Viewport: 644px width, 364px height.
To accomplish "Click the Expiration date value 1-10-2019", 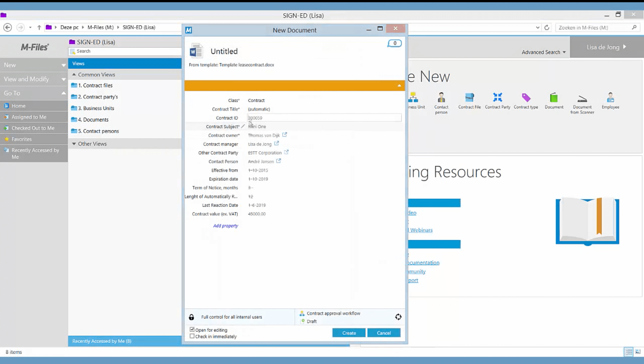I will (258, 179).
